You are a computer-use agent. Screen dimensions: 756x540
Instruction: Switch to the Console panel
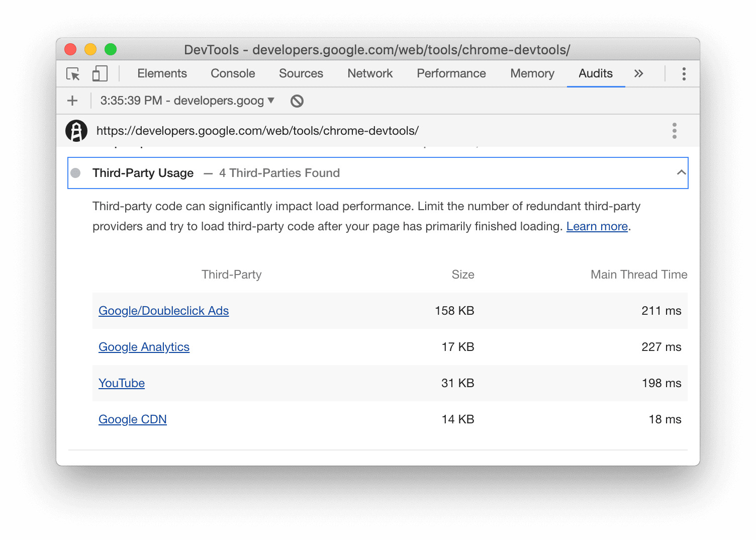[x=232, y=73]
